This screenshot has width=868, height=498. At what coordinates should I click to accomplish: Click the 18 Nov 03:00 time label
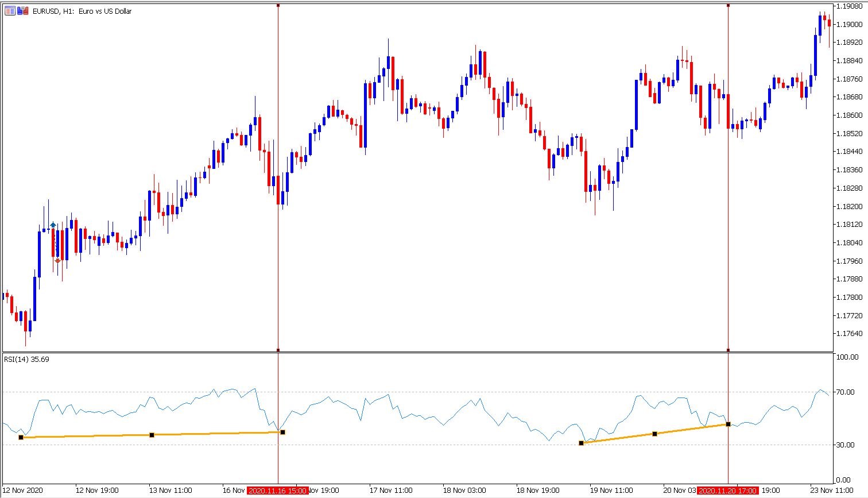[464, 491]
